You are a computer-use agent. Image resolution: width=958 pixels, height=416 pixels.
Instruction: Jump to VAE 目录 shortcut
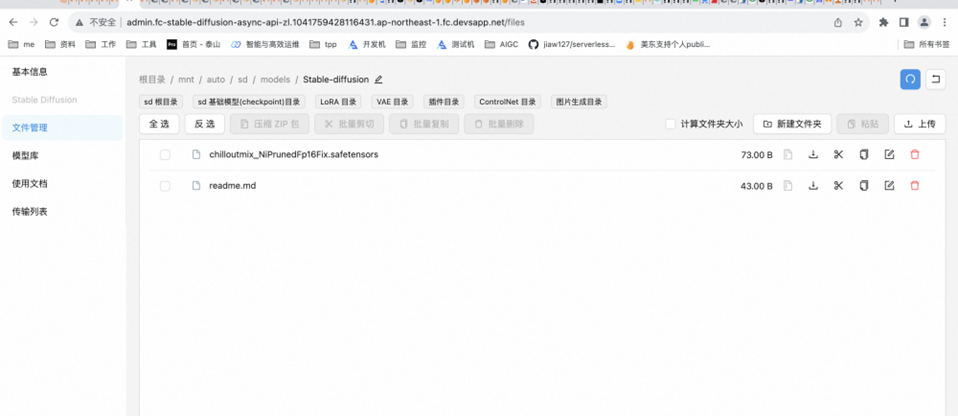[392, 102]
